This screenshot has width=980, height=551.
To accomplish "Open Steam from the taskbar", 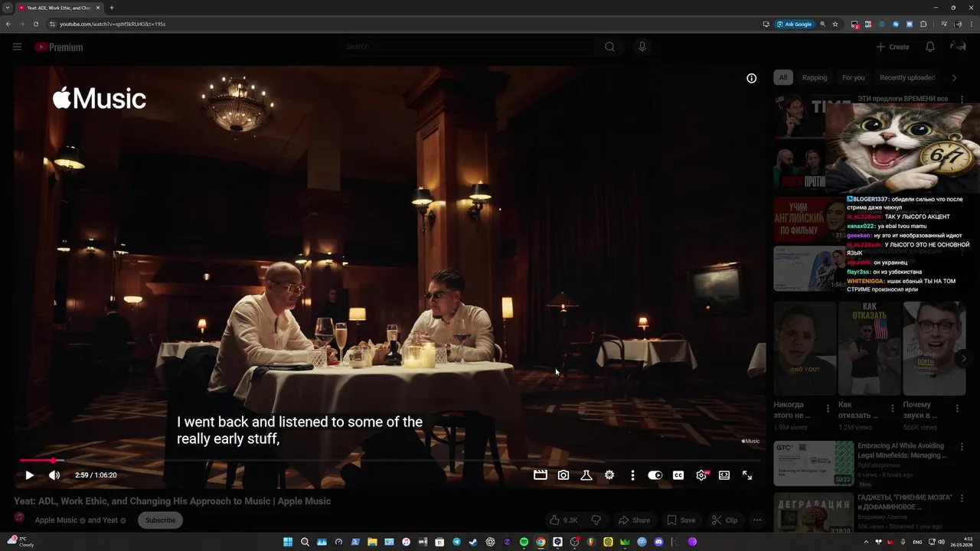I will click(473, 542).
